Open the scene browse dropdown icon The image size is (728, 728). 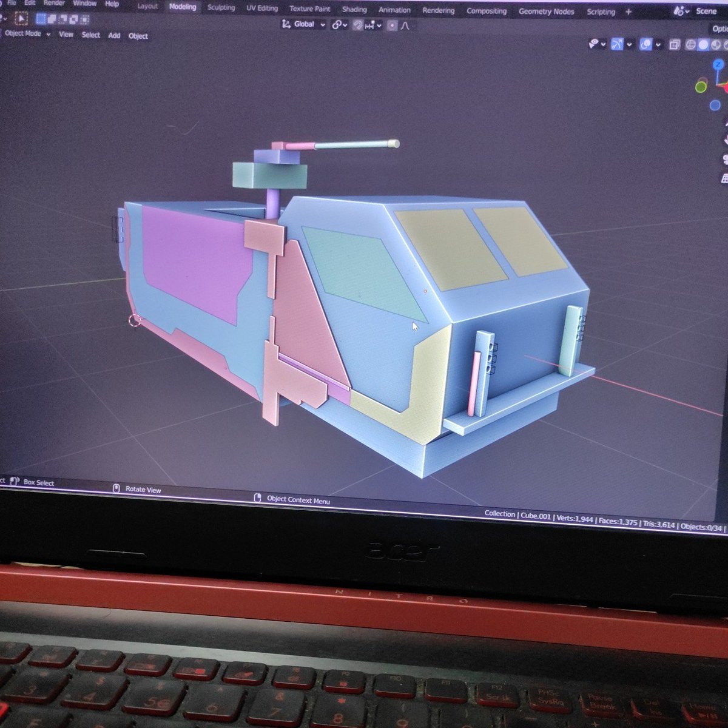click(x=682, y=11)
